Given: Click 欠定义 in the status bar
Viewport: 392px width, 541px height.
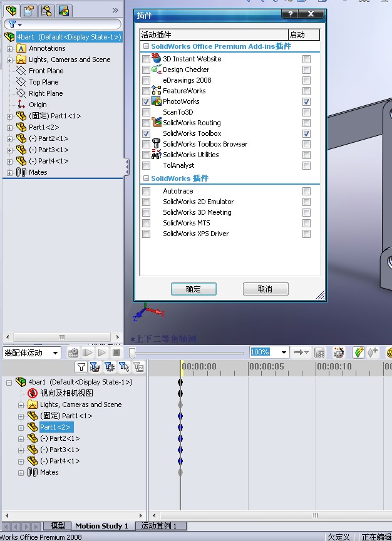Looking at the screenshot, I should (339, 537).
